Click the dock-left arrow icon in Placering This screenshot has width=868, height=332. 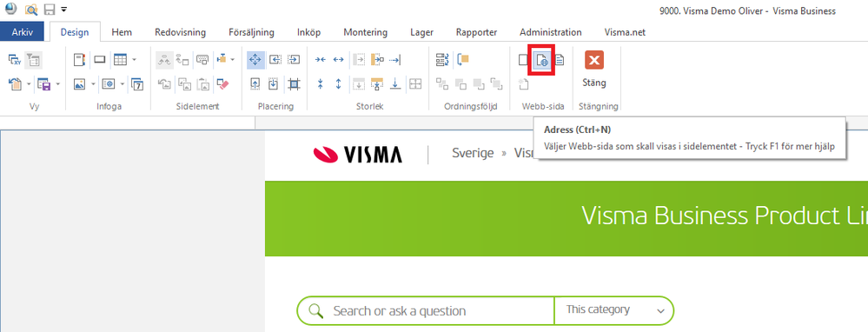(x=275, y=59)
